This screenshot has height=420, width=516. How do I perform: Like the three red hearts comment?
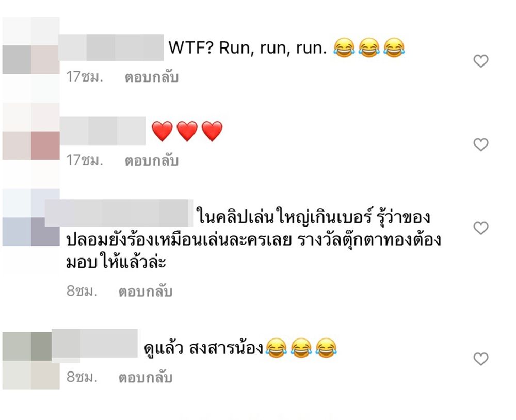481,145
